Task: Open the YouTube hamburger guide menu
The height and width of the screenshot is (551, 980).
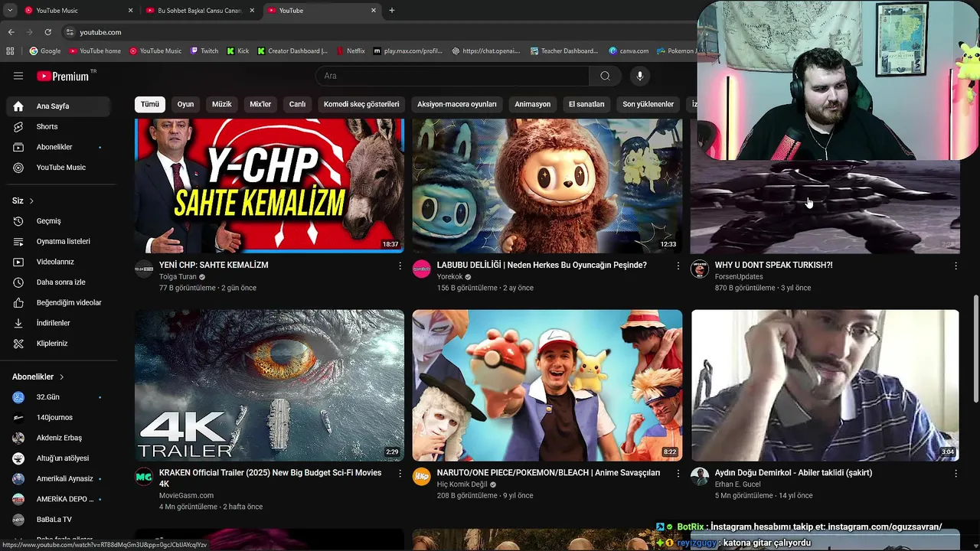Action: tap(18, 76)
